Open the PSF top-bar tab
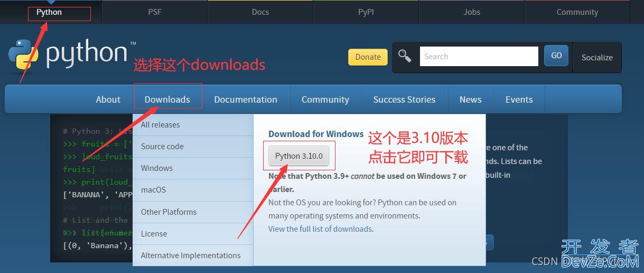This screenshot has width=644, height=273. 155,12
